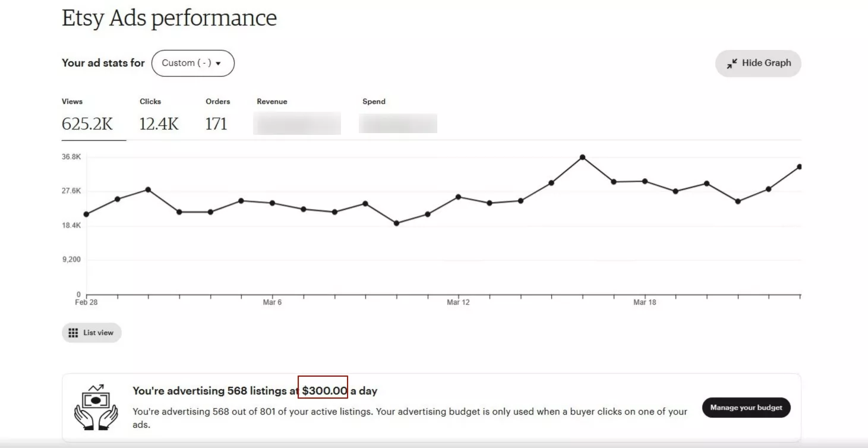
Task: Click the Feb 28 data point
Action: pos(86,214)
